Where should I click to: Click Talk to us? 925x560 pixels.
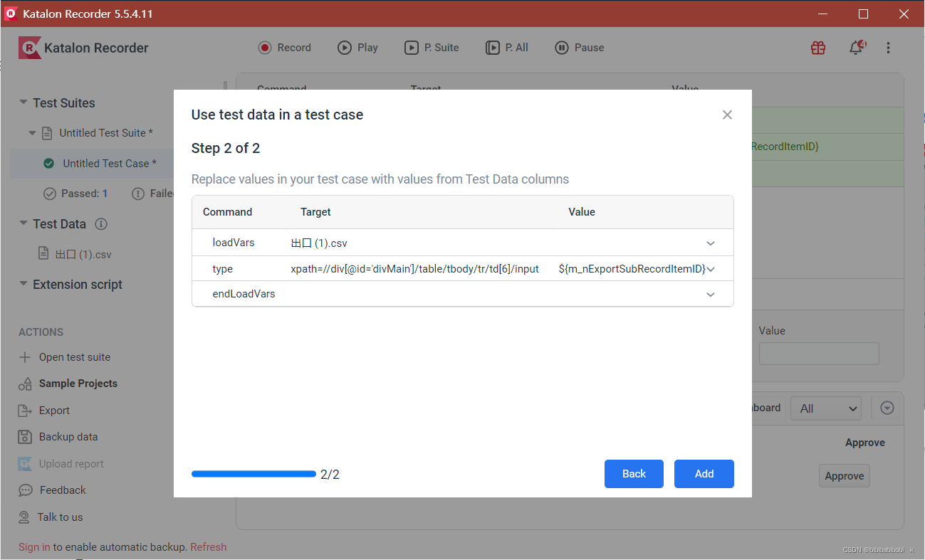tap(60, 517)
